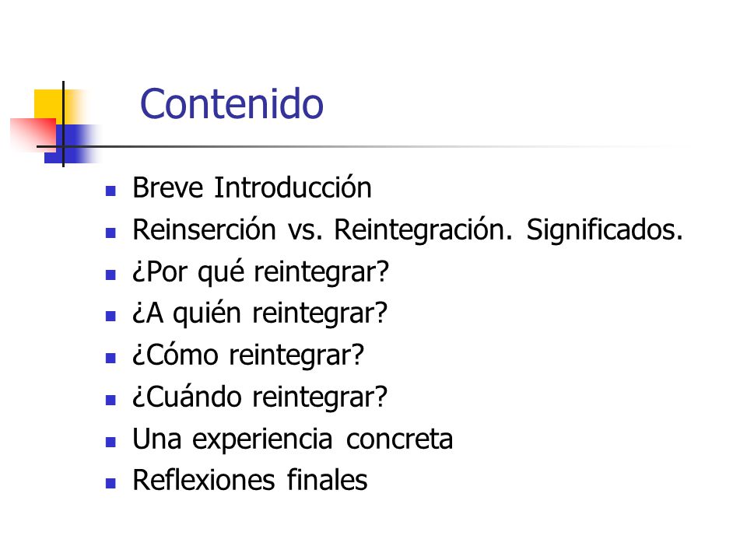Click the blue square in the logo
Viewport: 747px width, 560px height.
coord(72,144)
